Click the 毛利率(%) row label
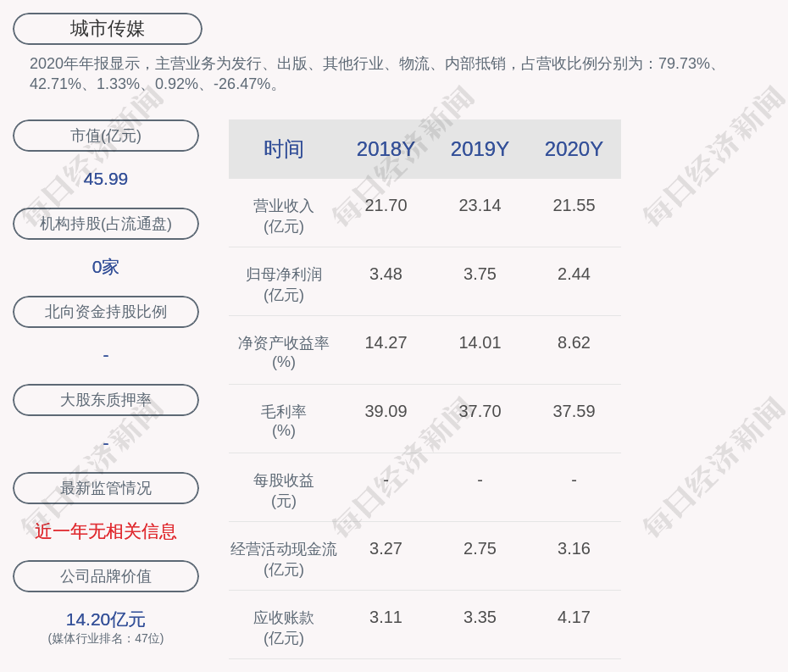 coord(284,421)
